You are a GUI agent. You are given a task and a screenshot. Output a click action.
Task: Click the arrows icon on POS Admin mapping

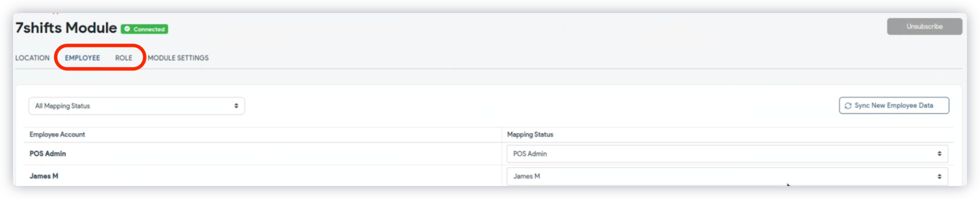(939, 154)
